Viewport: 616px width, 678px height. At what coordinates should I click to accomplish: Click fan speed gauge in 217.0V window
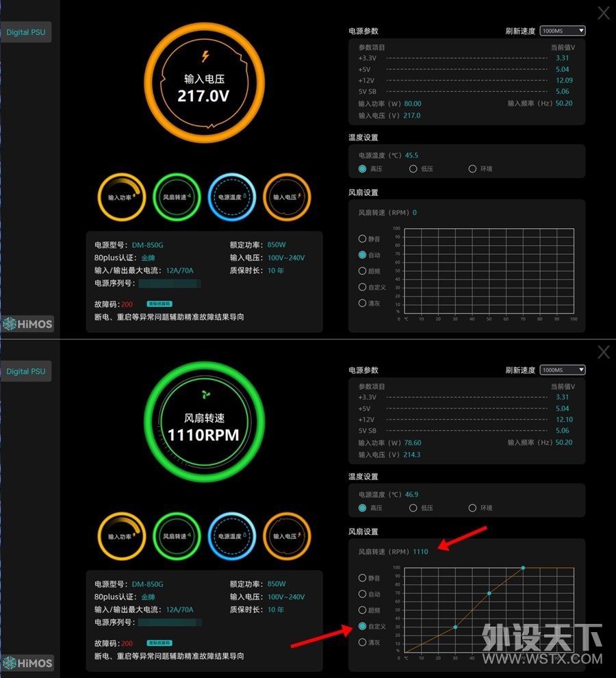tap(177, 197)
